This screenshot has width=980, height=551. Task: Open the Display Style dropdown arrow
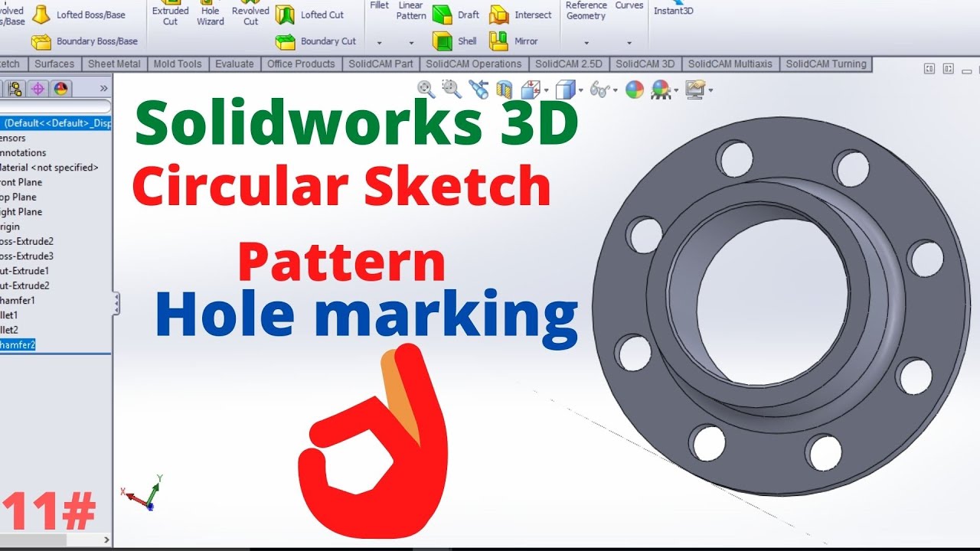[581, 90]
